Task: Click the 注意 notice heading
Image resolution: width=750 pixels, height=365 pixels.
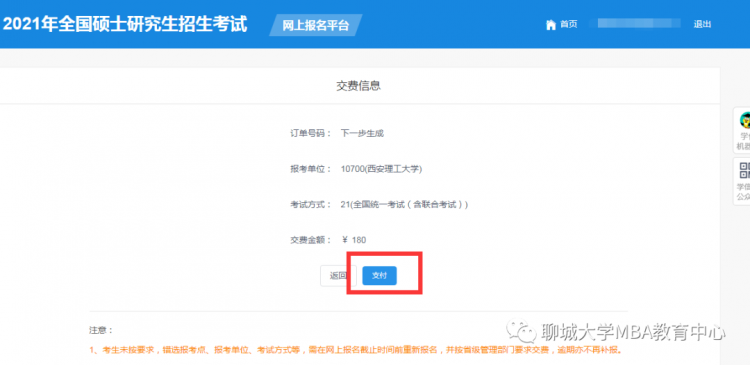Action: 101,330
